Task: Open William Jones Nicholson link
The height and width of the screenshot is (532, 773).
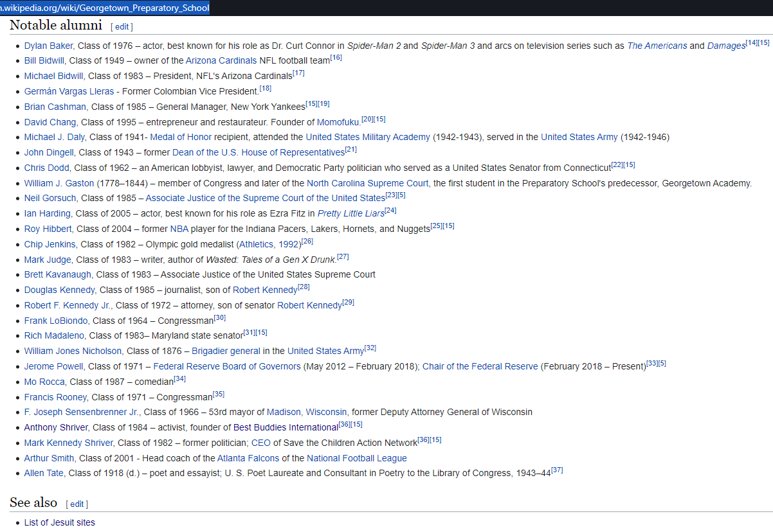Action: point(73,351)
